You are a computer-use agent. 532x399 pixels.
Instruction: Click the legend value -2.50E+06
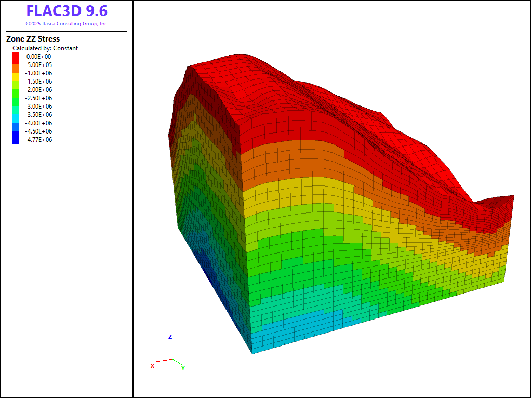coord(39,98)
